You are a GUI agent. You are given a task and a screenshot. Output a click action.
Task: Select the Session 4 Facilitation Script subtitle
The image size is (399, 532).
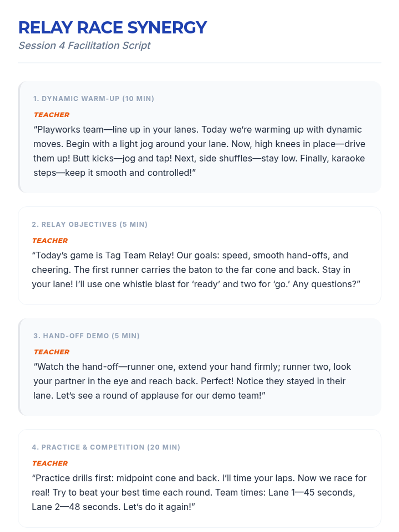point(84,46)
